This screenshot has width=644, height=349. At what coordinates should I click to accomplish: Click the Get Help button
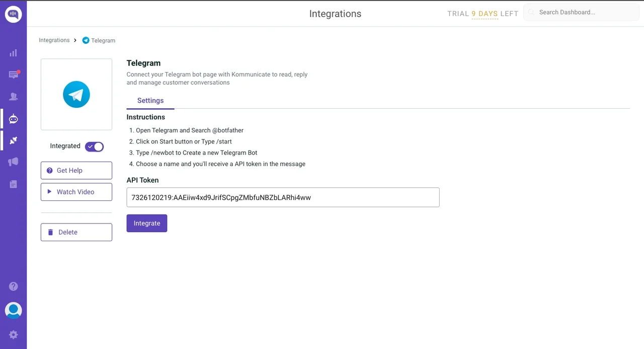[76, 170]
